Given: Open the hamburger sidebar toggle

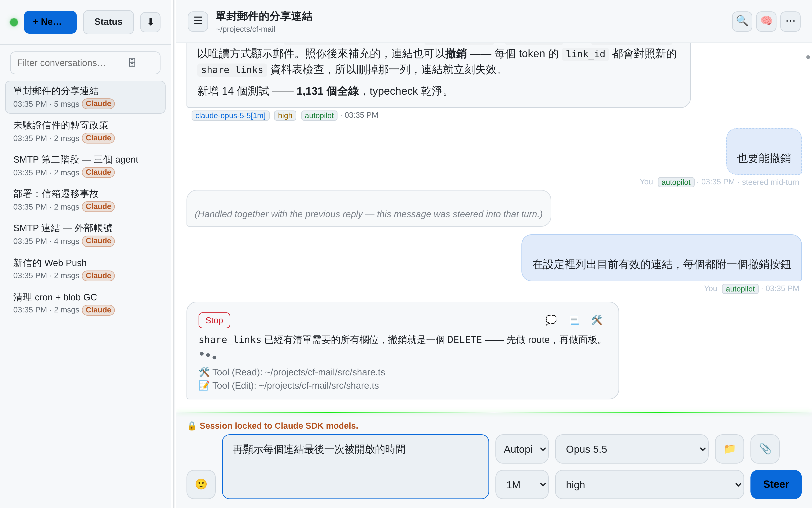Looking at the screenshot, I should click(198, 22).
